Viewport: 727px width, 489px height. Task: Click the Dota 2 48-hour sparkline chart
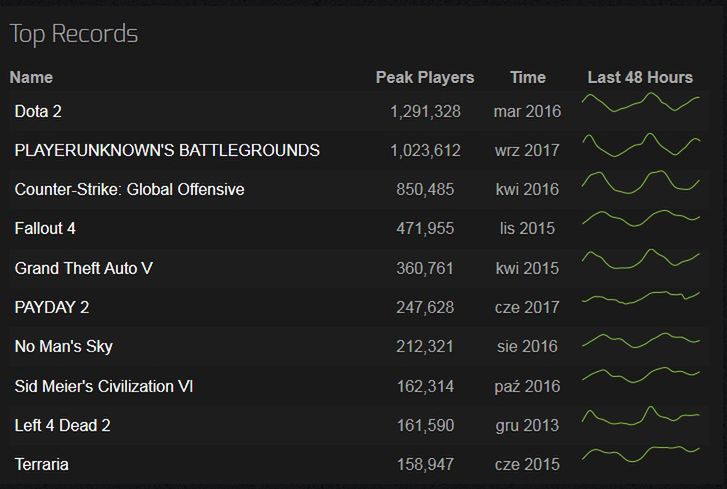tap(641, 102)
